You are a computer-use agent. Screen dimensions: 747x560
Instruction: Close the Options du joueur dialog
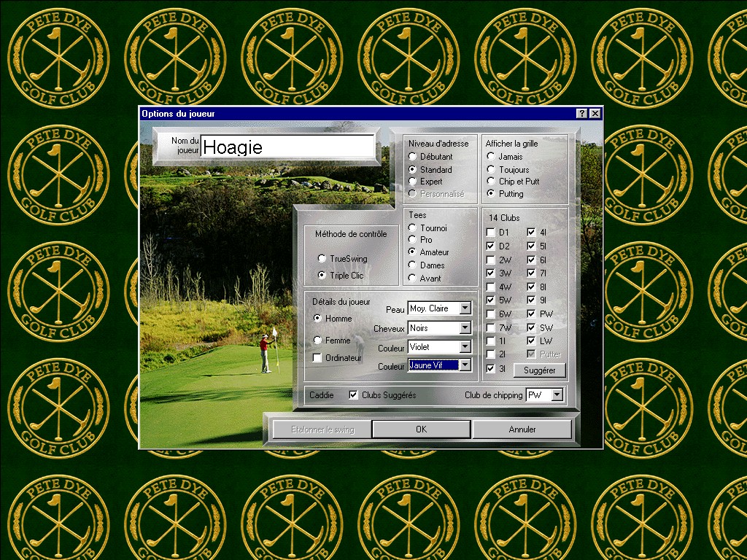coord(595,113)
